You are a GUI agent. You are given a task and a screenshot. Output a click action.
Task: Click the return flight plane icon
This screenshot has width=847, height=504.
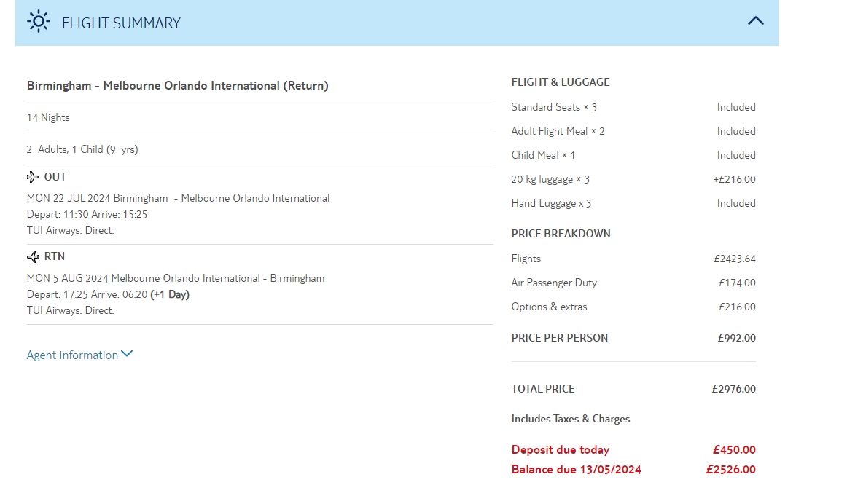(33, 256)
